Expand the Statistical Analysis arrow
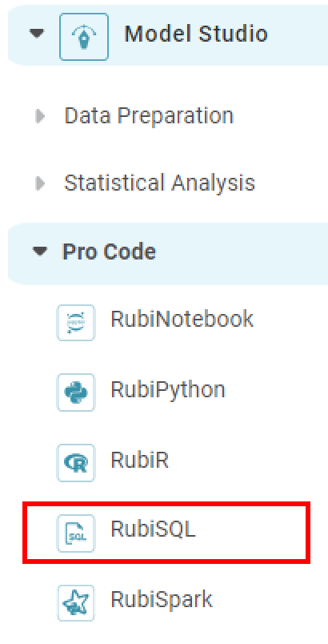 tap(40, 183)
